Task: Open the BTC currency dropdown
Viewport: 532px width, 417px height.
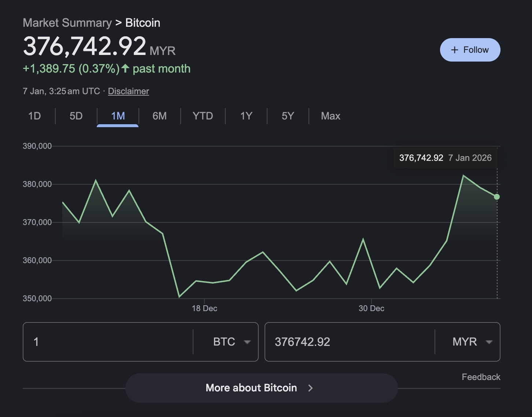Action: (x=232, y=342)
